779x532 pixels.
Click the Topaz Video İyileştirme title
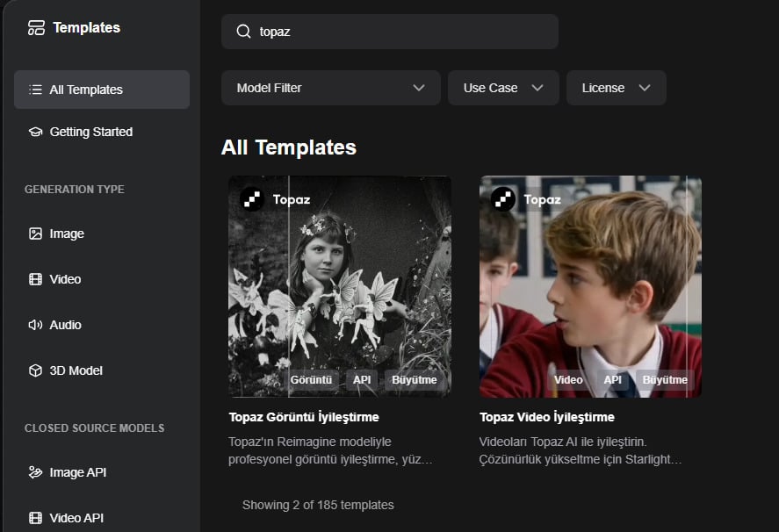click(547, 417)
